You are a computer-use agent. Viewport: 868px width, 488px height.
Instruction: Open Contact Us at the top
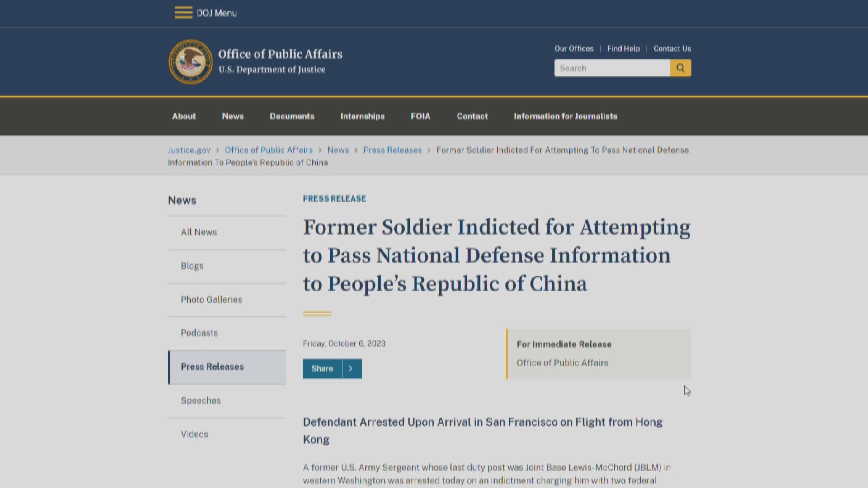672,48
